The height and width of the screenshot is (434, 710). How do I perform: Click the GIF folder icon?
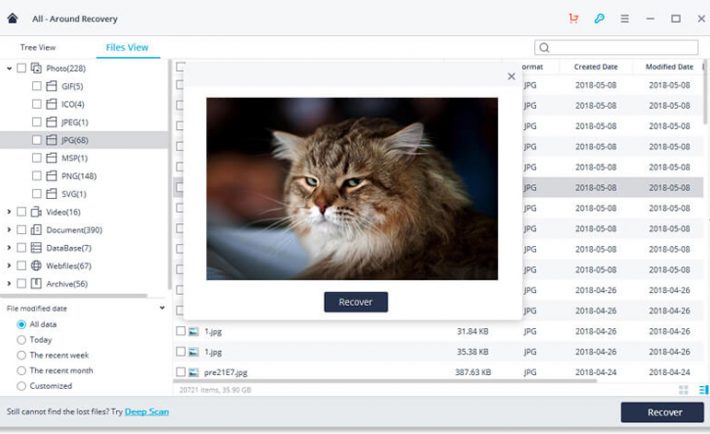coord(52,86)
